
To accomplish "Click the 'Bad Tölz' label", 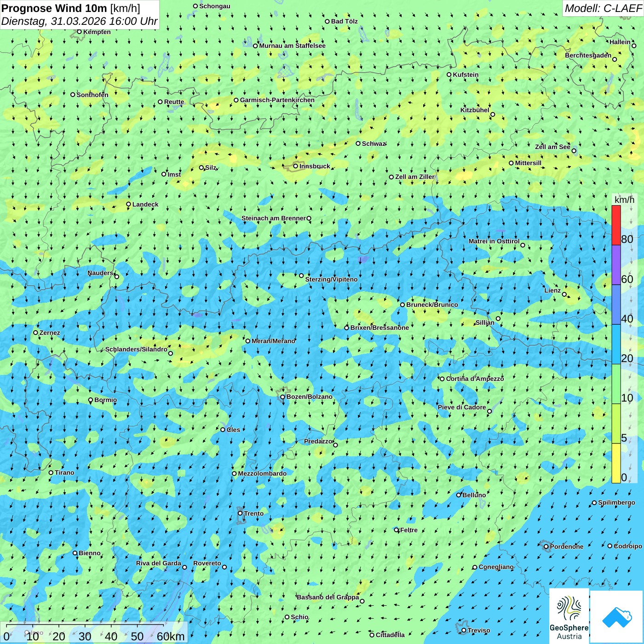I will [x=344, y=21].
